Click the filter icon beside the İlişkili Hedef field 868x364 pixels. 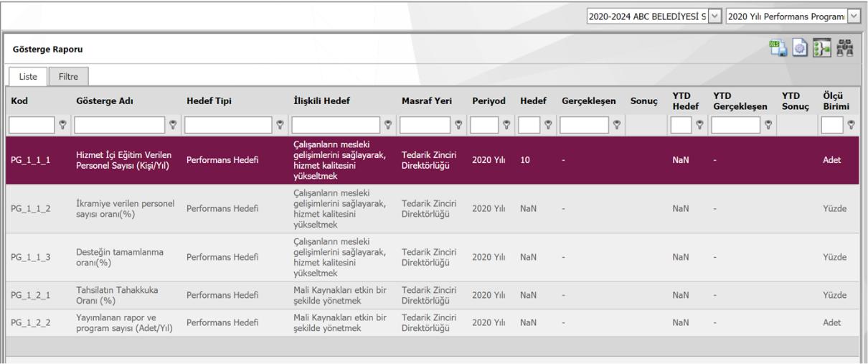click(x=388, y=126)
